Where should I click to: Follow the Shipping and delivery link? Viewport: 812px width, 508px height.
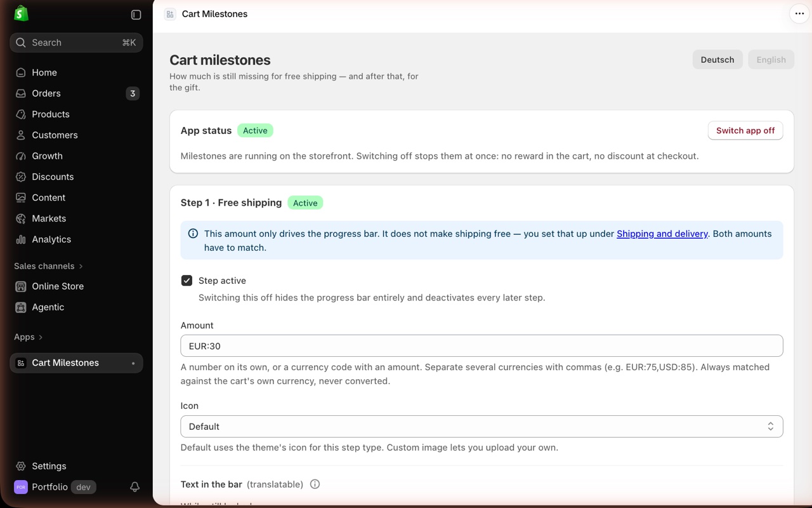tap(662, 234)
